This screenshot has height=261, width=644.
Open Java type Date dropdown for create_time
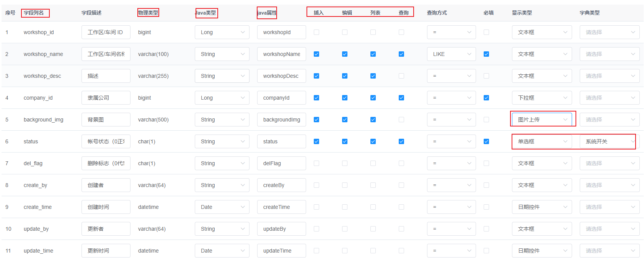pyautogui.click(x=222, y=207)
